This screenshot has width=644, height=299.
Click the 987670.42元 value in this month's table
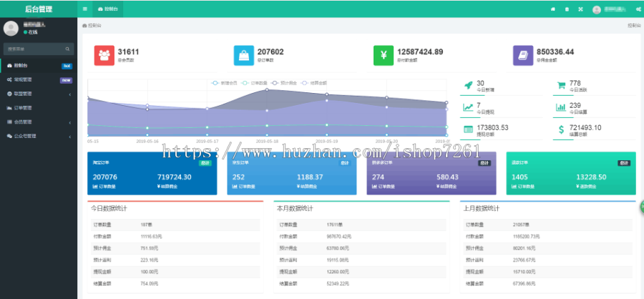click(338, 237)
